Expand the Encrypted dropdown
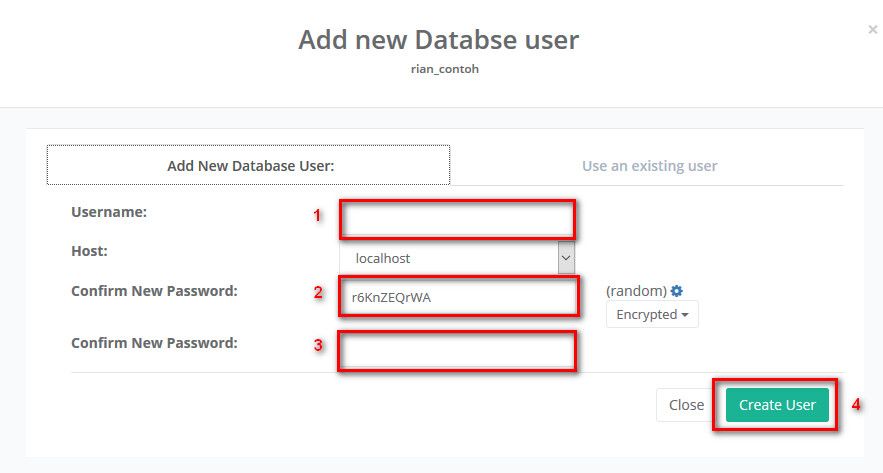 click(x=652, y=314)
